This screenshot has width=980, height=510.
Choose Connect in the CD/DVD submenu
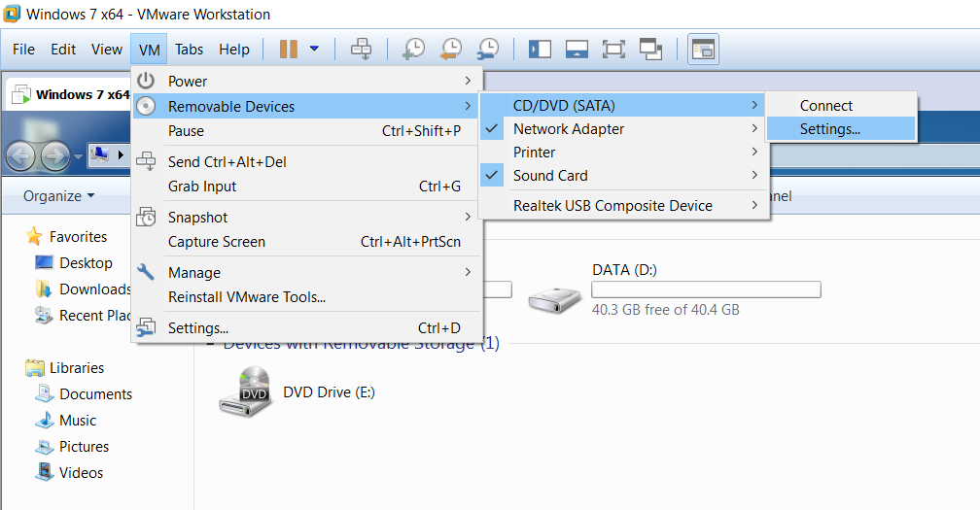tap(825, 105)
